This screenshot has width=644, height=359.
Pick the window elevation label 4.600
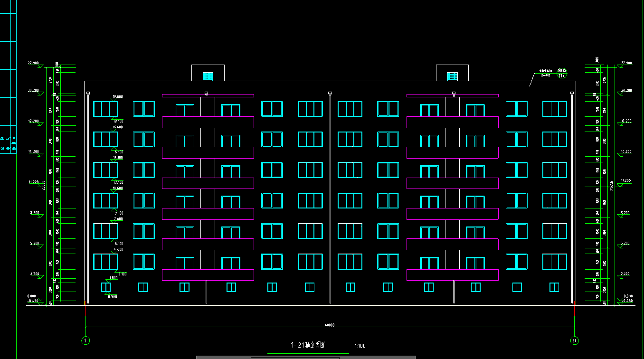click(118, 249)
